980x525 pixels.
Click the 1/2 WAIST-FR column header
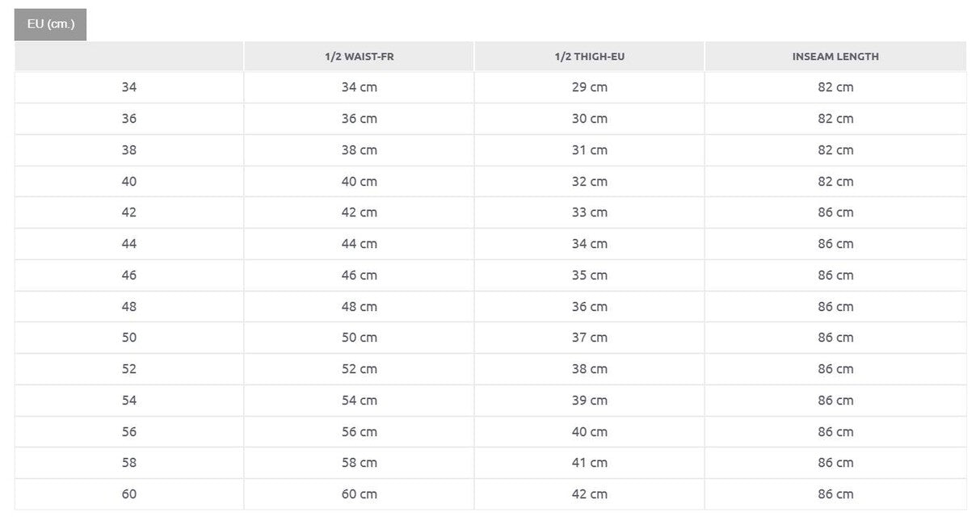tap(359, 57)
